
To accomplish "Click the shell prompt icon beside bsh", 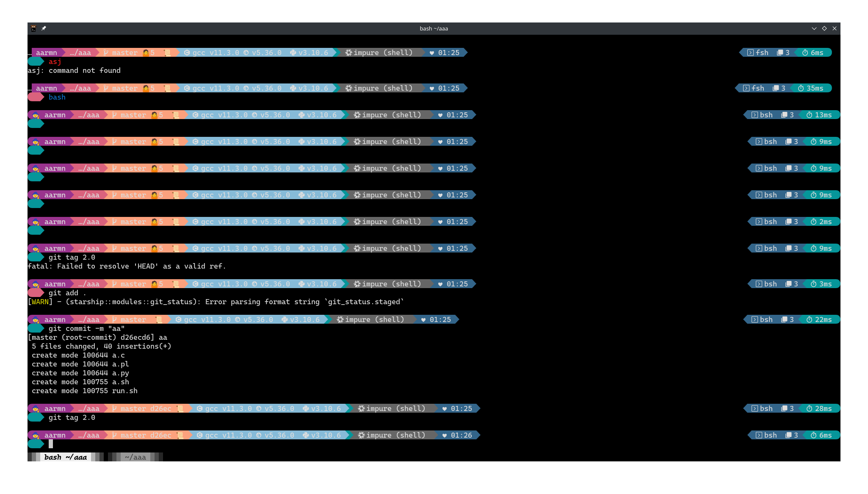I will pos(755,115).
